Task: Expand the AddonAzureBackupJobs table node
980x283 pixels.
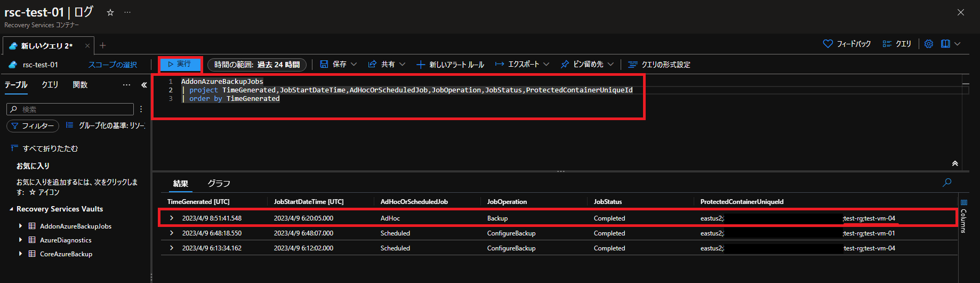Action: pos(21,226)
